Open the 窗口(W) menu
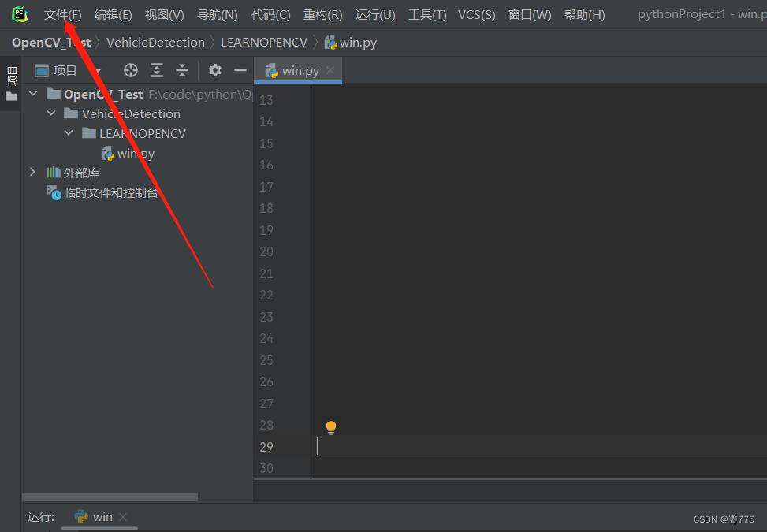 pos(530,15)
